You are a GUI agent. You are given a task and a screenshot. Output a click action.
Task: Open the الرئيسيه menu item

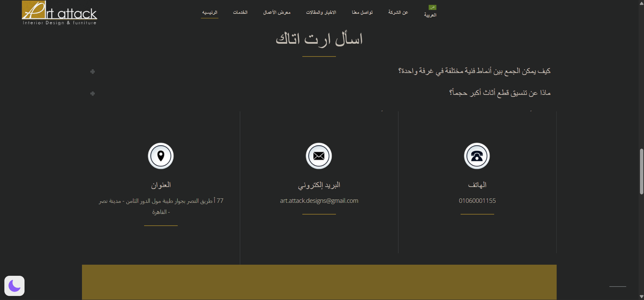pos(210,12)
